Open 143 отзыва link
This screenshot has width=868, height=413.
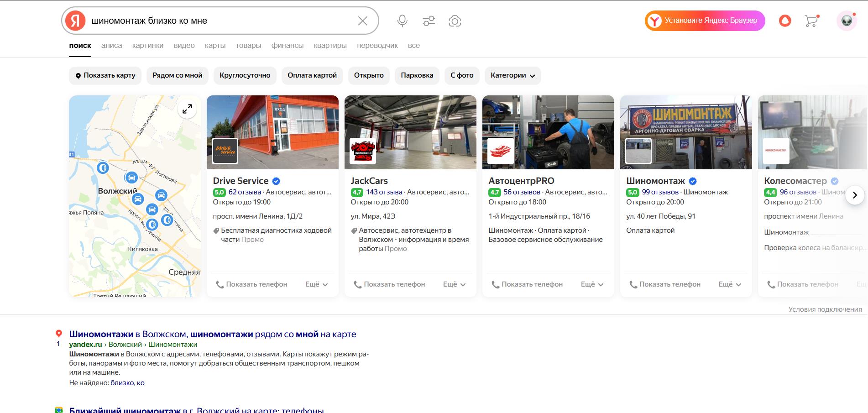pos(384,192)
